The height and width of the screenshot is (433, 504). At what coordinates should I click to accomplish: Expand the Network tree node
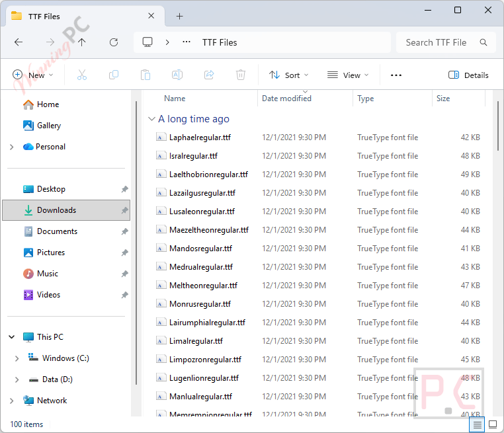click(11, 401)
